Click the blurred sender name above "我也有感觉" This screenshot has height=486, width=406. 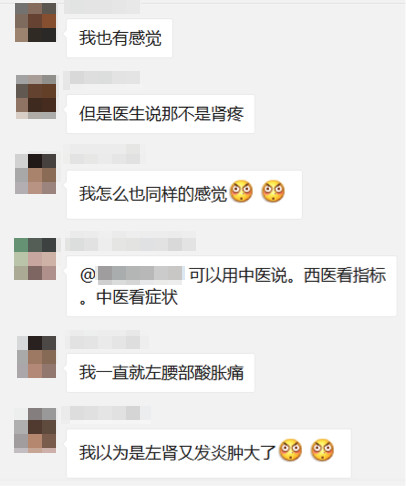[x=102, y=7]
